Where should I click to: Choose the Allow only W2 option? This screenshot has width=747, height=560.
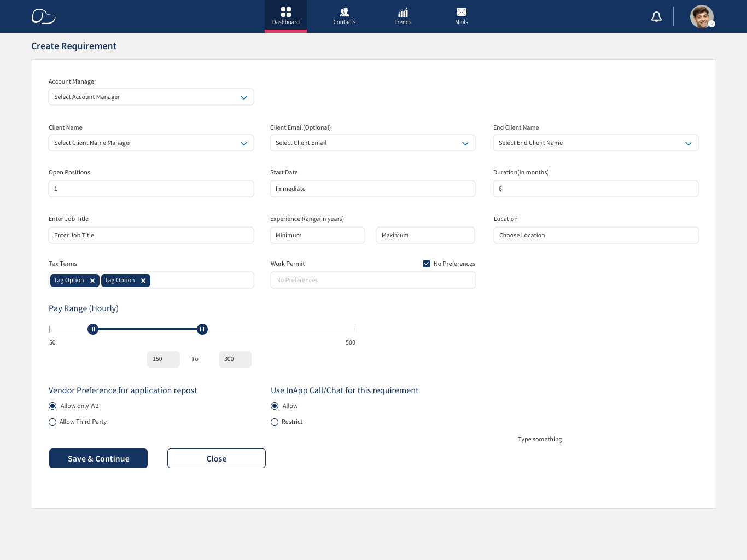point(52,406)
